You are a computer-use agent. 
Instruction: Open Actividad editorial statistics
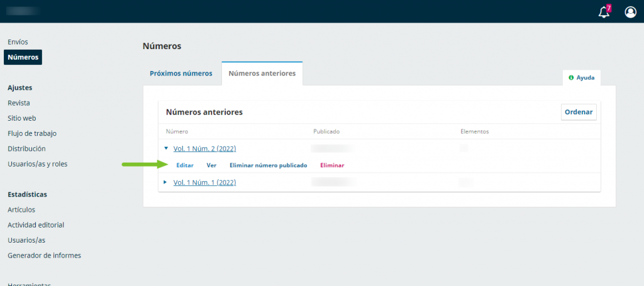click(36, 225)
